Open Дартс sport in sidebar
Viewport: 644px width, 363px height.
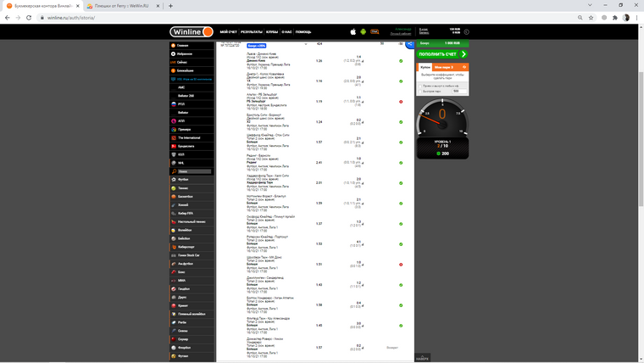(x=192, y=297)
